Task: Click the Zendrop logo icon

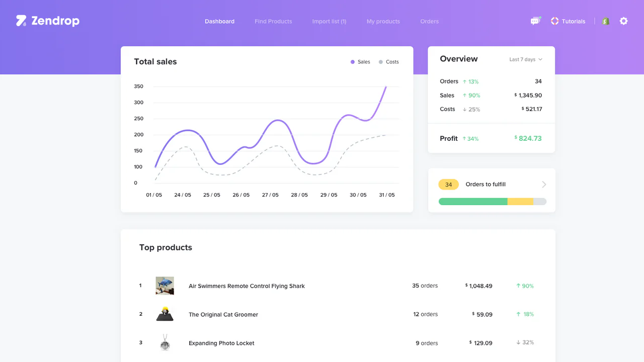Action: [21, 21]
